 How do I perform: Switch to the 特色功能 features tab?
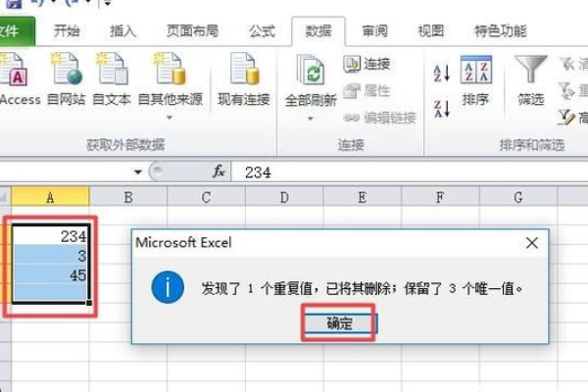click(x=501, y=31)
